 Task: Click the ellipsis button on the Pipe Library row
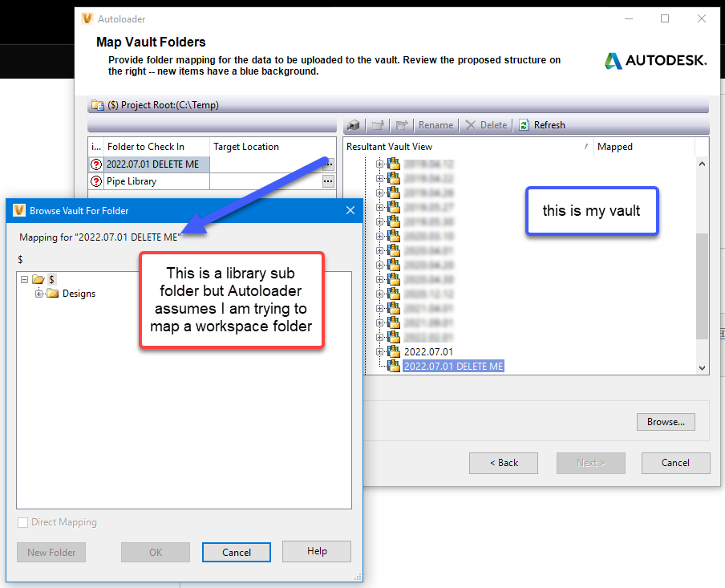(x=327, y=181)
